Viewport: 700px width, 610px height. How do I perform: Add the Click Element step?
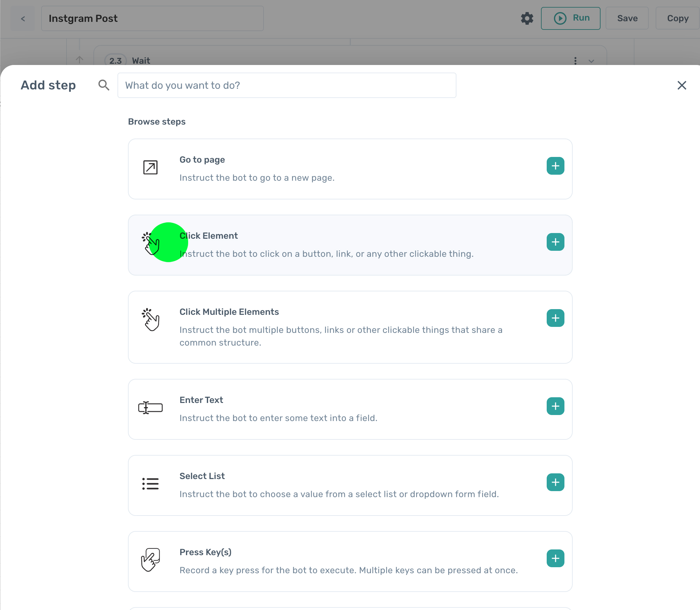pos(555,242)
